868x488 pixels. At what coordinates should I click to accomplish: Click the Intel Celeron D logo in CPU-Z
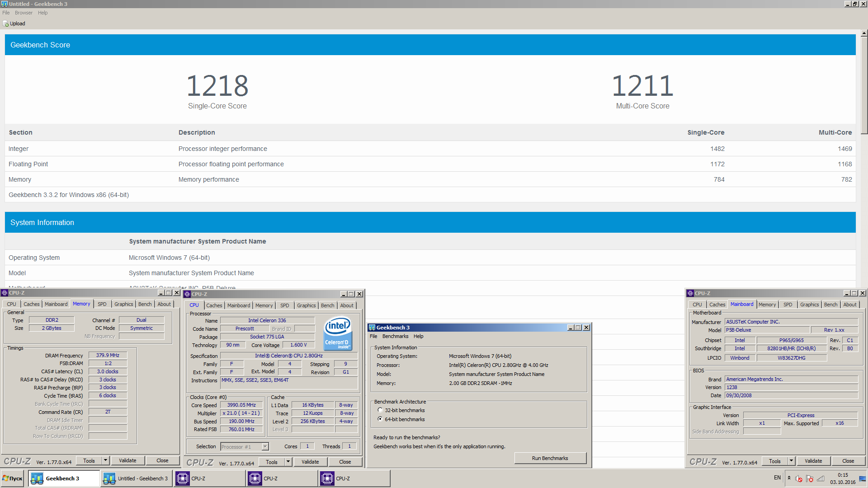pos(338,333)
